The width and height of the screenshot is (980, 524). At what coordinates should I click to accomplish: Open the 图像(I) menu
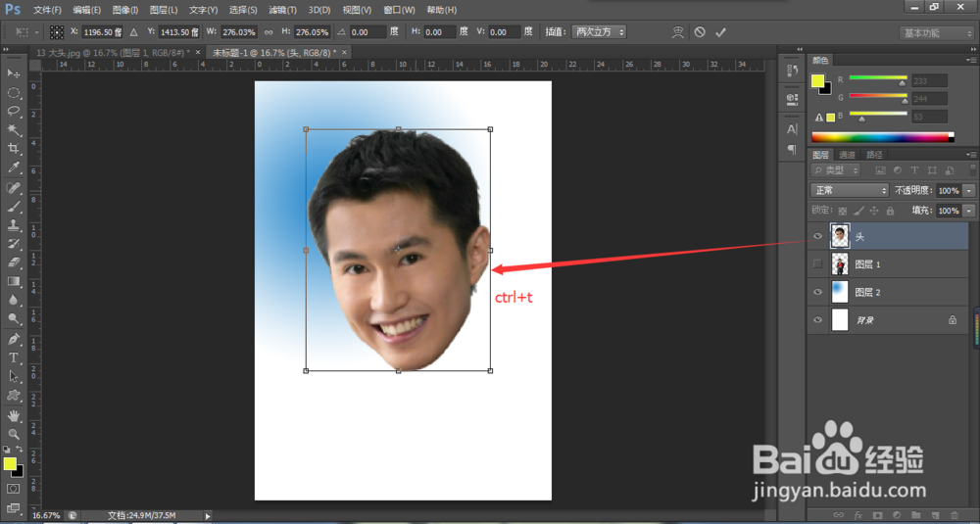point(125,10)
